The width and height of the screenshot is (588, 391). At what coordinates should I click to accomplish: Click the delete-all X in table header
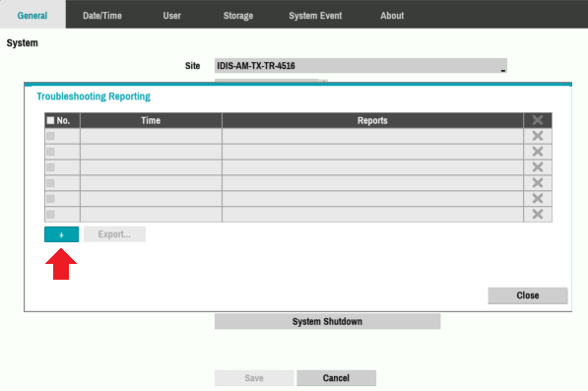coord(538,120)
